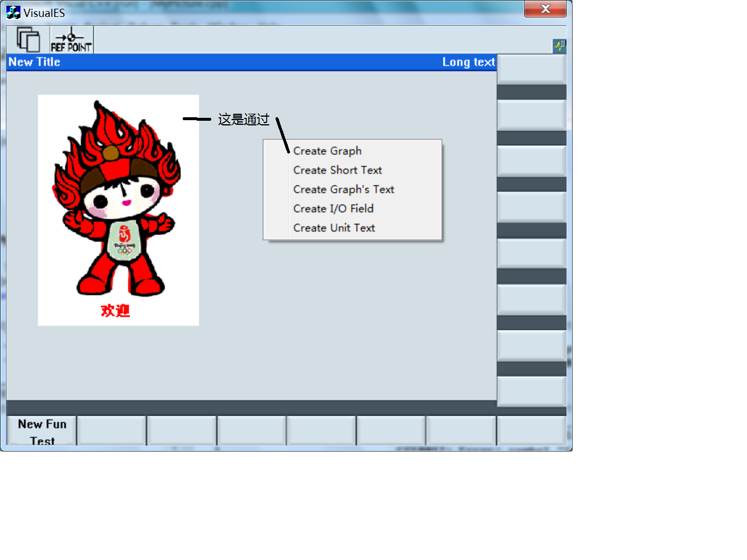This screenshot has width=747, height=560.
Task: Activate the New Fun Test softkey
Action: [42, 431]
